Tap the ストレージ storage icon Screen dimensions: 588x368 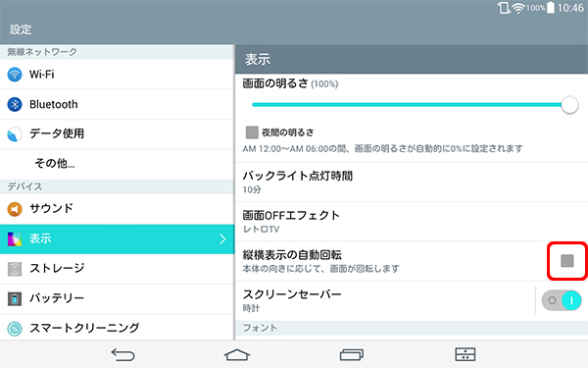click(x=15, y=269)
